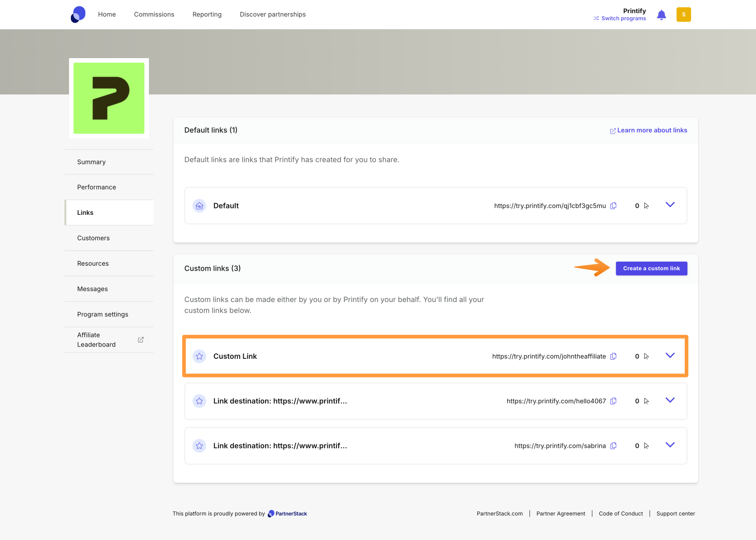The width and height of the screenshot is (756, 540).
Task: Click the external icon by Learn more about links
Action: (x=613, y=131)
